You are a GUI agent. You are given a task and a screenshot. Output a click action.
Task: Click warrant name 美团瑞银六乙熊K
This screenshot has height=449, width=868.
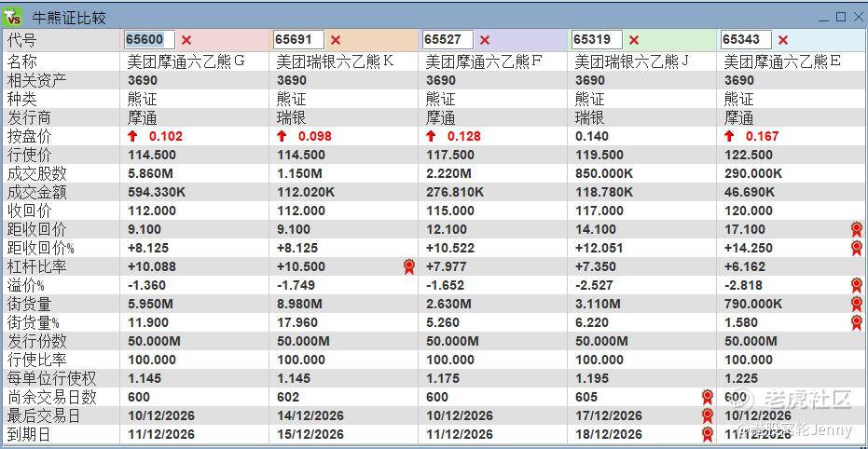(x=336, y=61)
